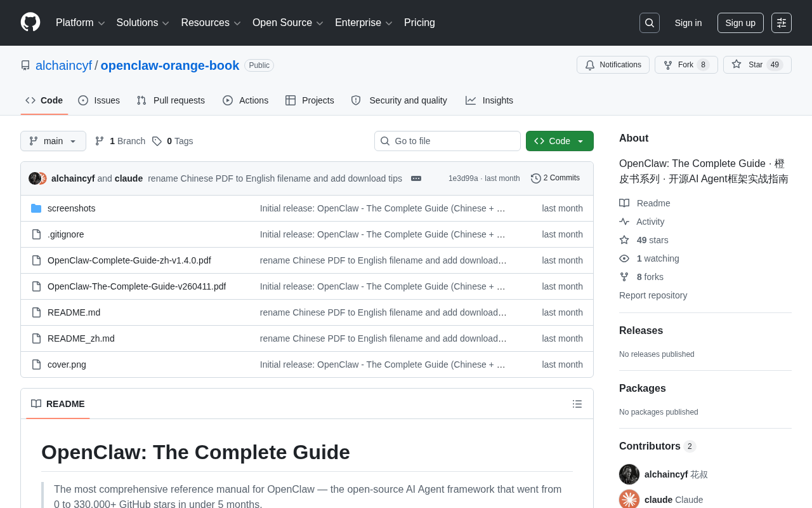View the 0 Tags list
This screenshot has width=812, height=508.
pyautogui.click(x=173, y=141)
